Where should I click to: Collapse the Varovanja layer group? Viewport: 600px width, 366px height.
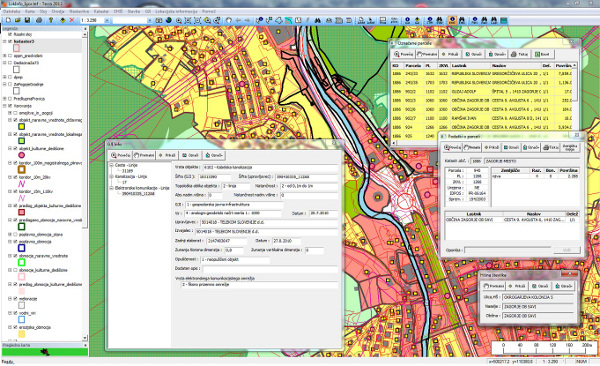tap(5, 106)
